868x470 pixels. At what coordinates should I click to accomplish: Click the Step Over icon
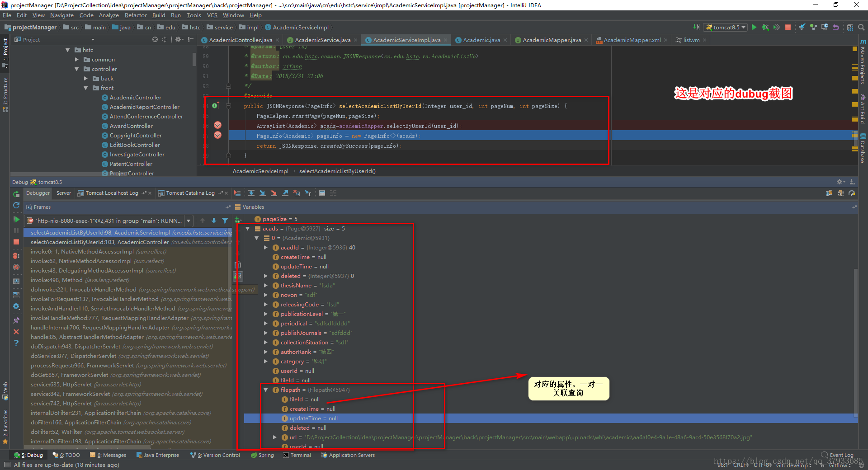pyautogui.click(x=251, y=193)
